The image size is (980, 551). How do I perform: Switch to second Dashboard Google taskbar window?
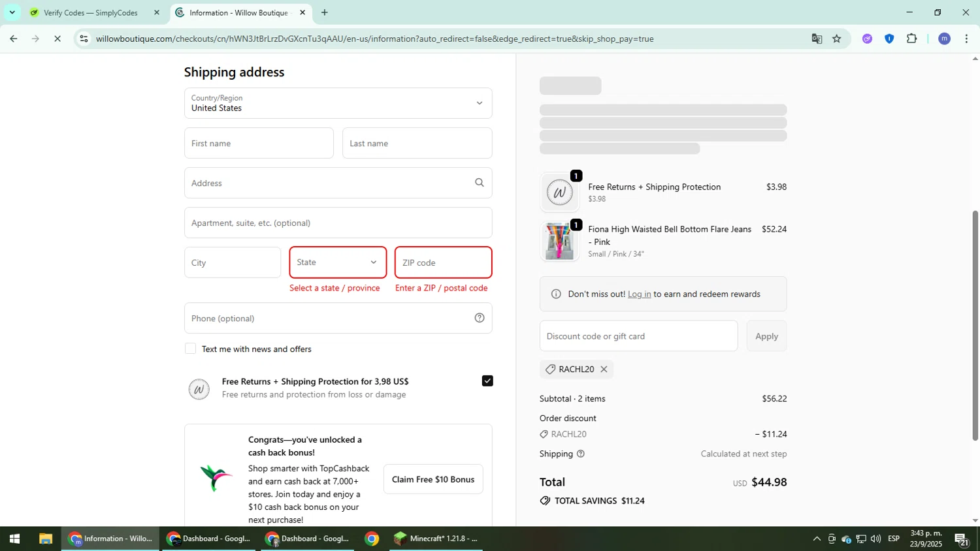point(308,539)
